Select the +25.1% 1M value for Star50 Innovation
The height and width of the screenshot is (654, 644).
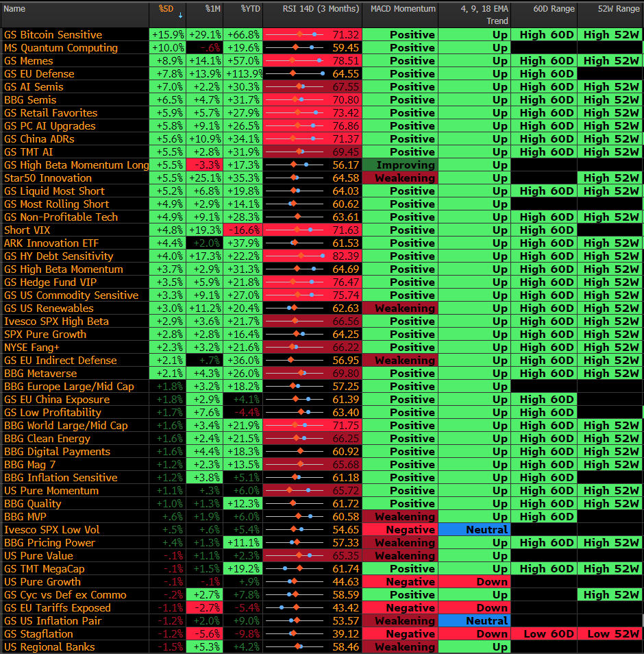205,178
